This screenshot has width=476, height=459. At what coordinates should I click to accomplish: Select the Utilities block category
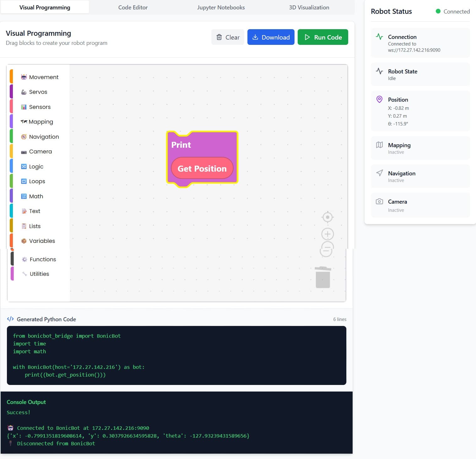click(x=39, y=274)
